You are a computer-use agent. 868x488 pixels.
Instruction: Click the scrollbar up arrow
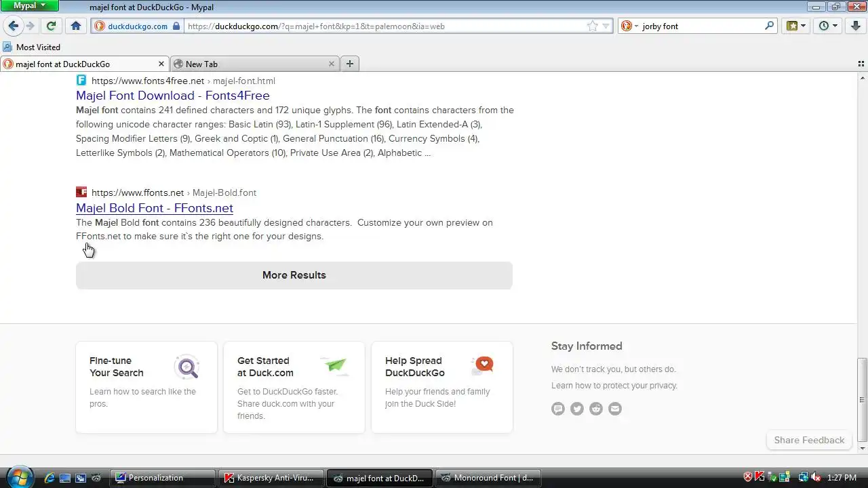tap(862, 77)
